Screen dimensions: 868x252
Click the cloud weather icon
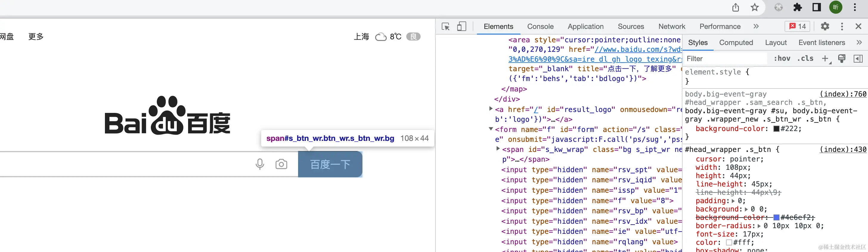381,36
